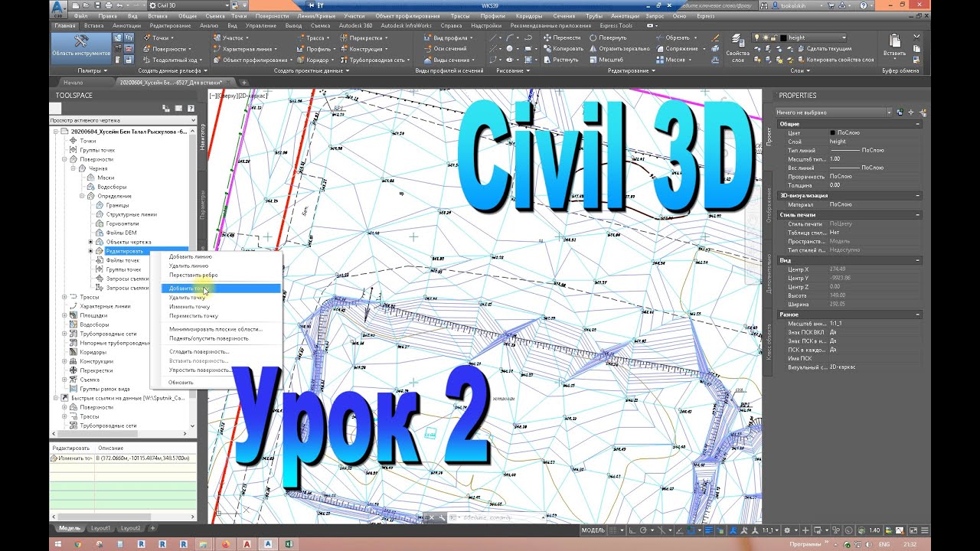Viewport: 980px width, 551px height.
Task: Select Характерная линия tool
Action: click(x=246, y=48)
